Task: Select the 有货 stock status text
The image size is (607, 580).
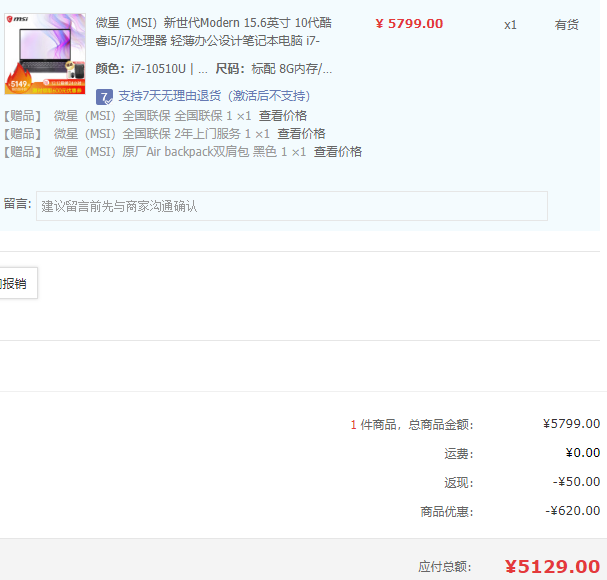Action: coord(566,25)
